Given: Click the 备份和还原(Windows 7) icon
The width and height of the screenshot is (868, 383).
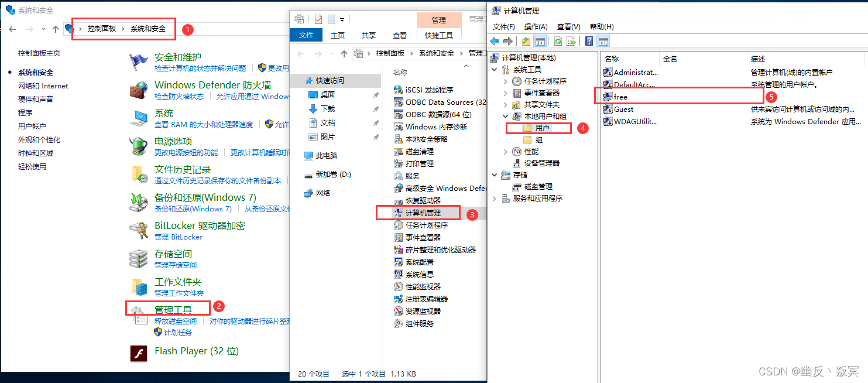Looking at the screenshot, I should 139,202.
